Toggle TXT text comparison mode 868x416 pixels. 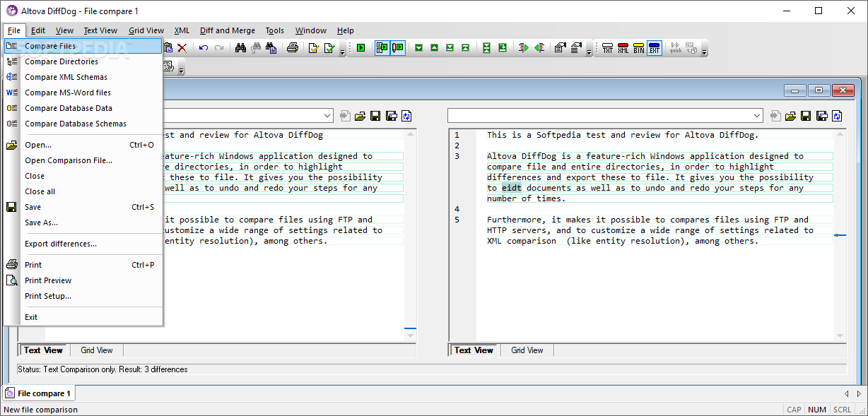click(607, 48)
